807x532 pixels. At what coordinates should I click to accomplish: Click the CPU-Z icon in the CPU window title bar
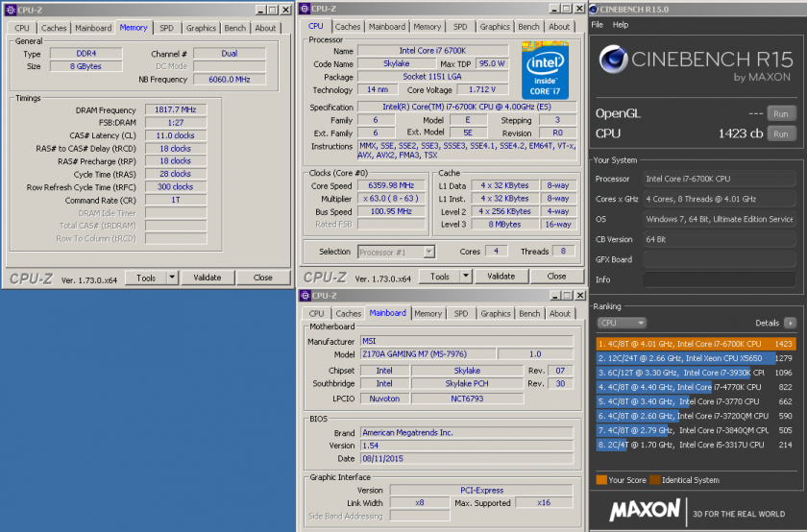click(x=305, y=9)
